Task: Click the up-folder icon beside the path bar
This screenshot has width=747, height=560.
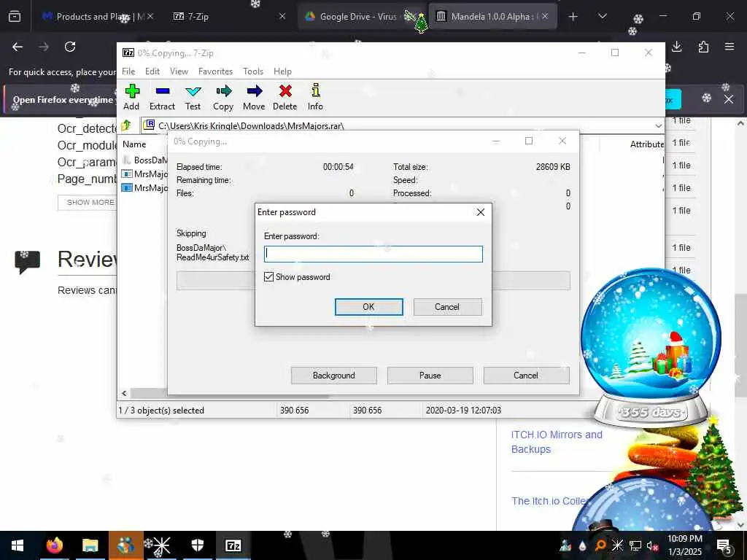Action: (x=126, y=125)
